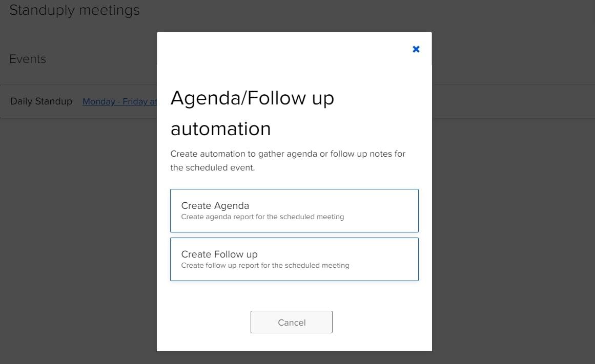Click the word "automation" in the dialog title
The width and height of the screenshot is (595, 364).
220,128
